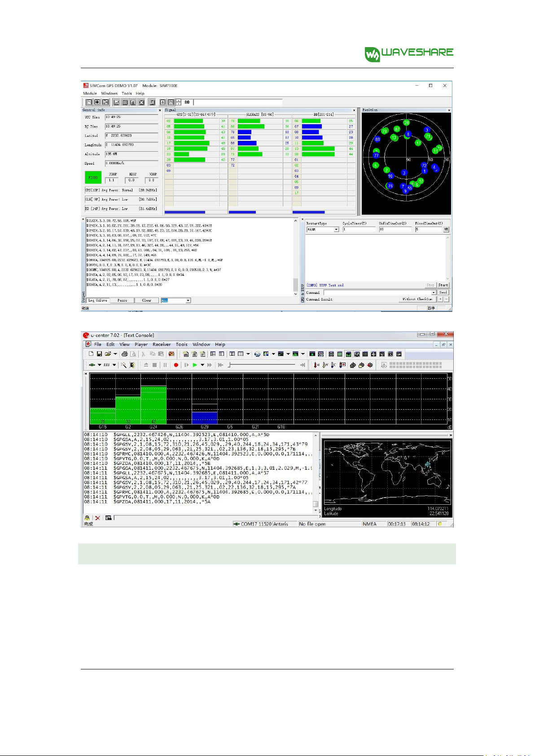Open the ALL filter dropdown in Output panel

[x=188, y=300]
